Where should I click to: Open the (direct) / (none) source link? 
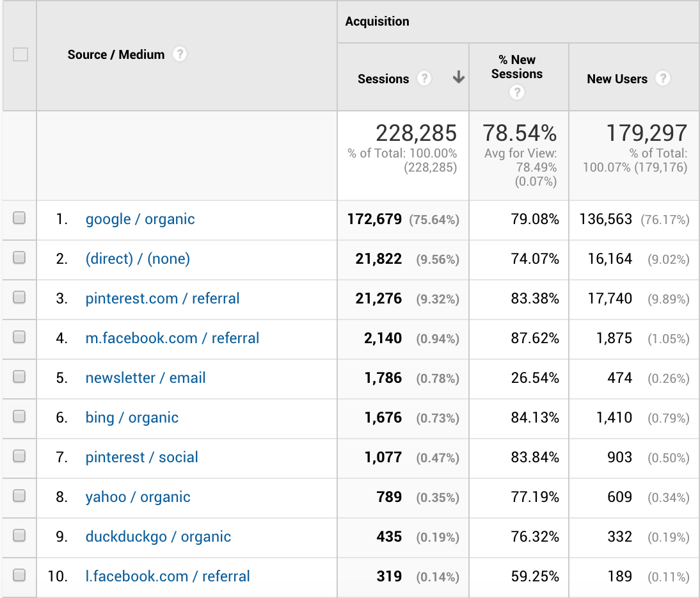click(138, 259)
